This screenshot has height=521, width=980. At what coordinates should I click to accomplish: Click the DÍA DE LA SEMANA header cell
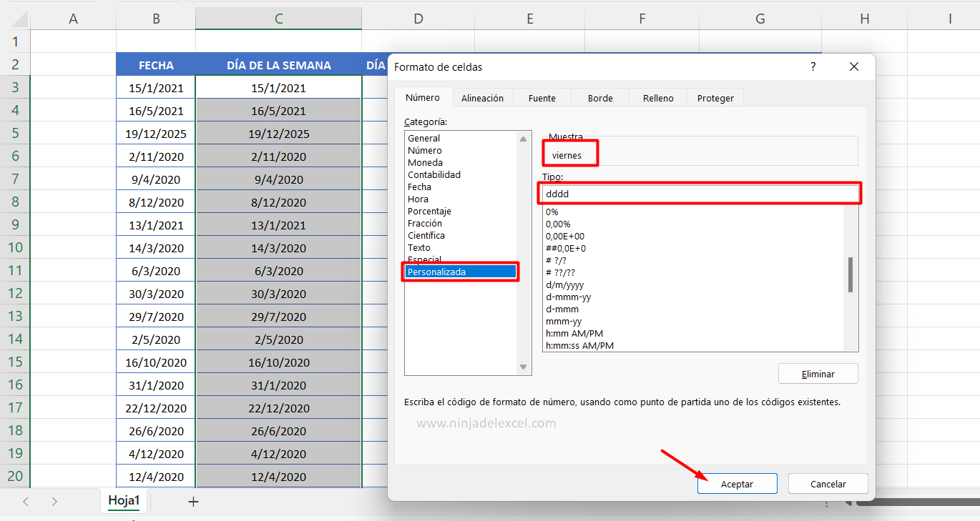(x=279, y=65)
